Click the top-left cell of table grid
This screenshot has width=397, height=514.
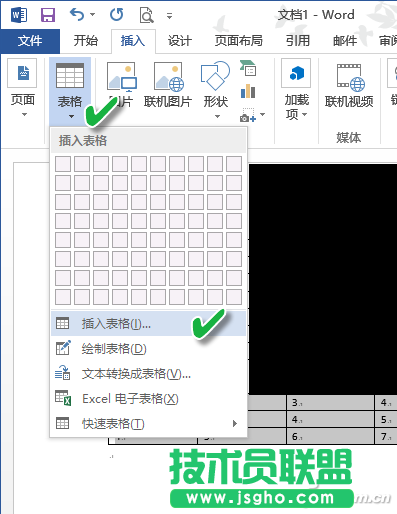pos(63,164)
